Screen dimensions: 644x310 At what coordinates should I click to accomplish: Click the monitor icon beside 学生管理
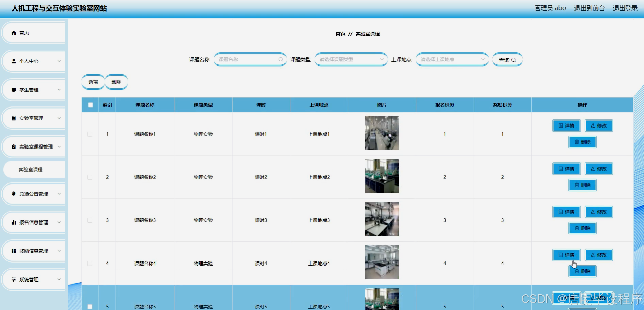[14, 90]
